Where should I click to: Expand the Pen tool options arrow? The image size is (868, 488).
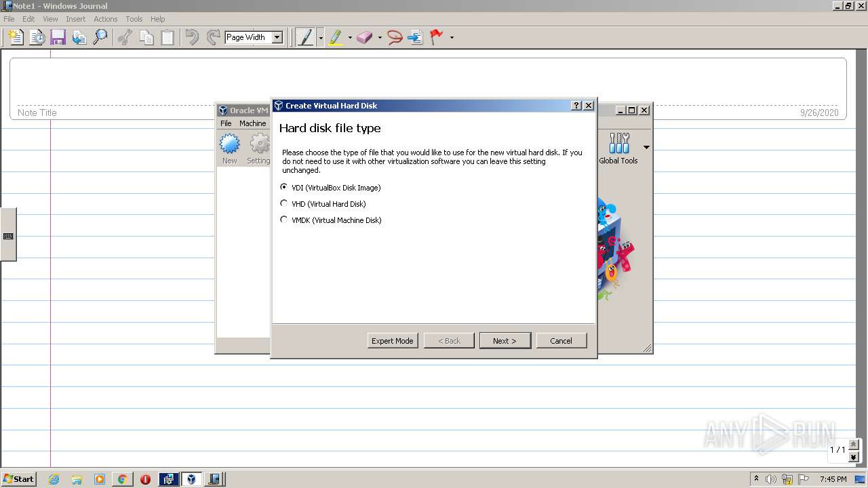321,38
